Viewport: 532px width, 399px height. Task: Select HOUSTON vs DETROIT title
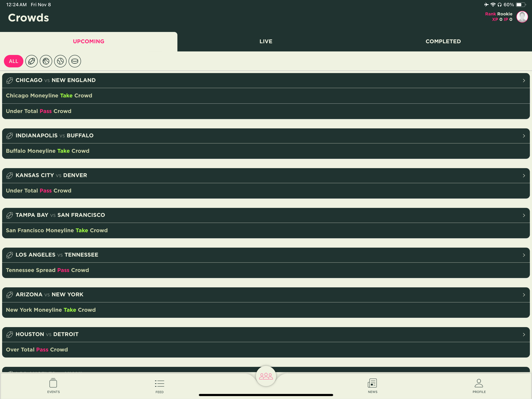point(47,334)
